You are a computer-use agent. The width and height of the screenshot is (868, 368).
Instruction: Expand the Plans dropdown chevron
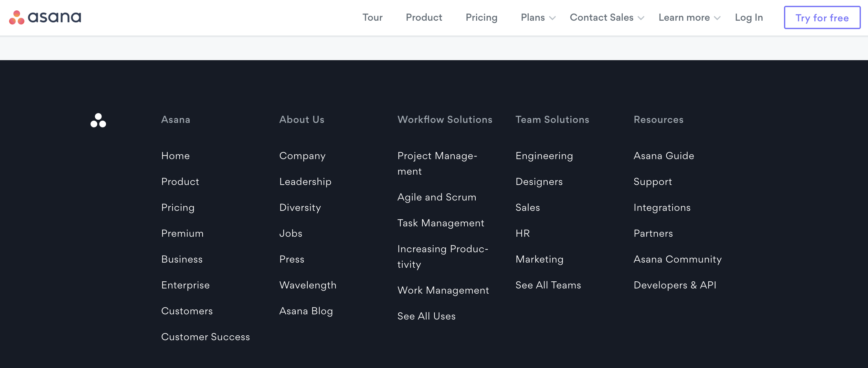coord(552,18)
